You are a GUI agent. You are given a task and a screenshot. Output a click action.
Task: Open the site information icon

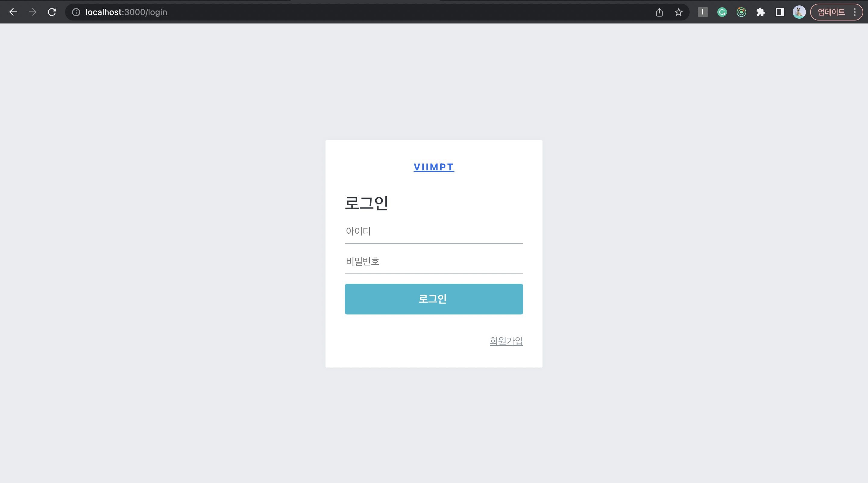point(76,12)
